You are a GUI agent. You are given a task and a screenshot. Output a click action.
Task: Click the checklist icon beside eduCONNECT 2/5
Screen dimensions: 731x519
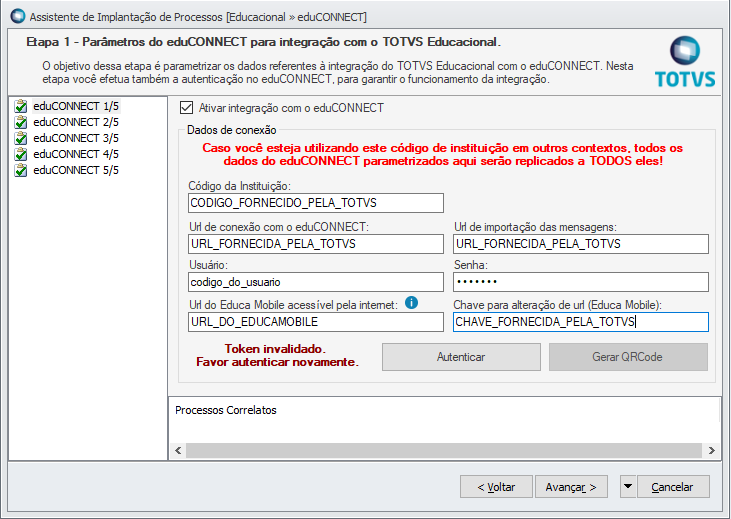[x=21, y=122]
